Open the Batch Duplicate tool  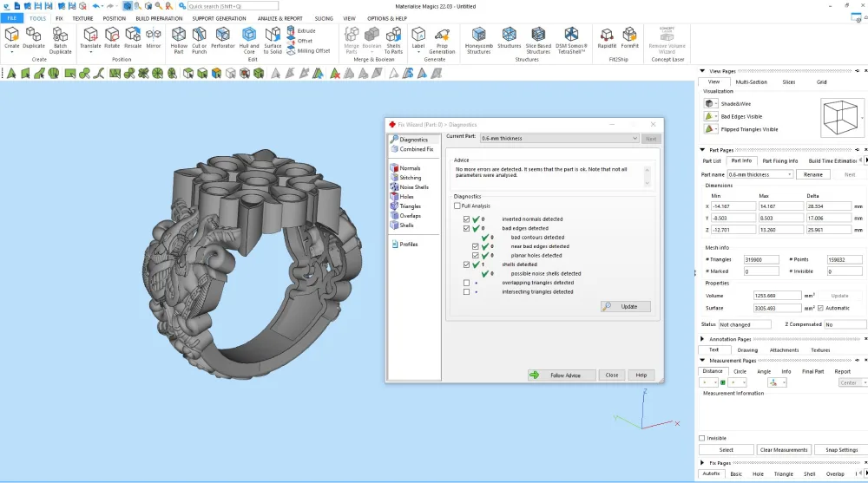(61, 41)
